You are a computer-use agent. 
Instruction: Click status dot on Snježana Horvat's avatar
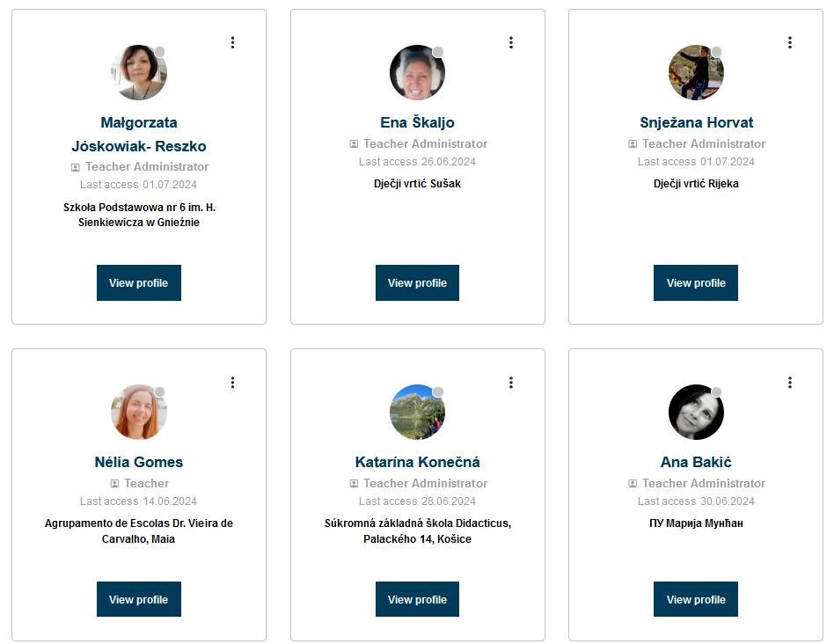coord(716,52)
